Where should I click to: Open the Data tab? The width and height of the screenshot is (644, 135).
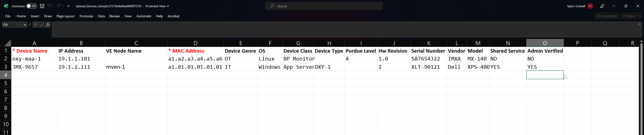[101, 16]
